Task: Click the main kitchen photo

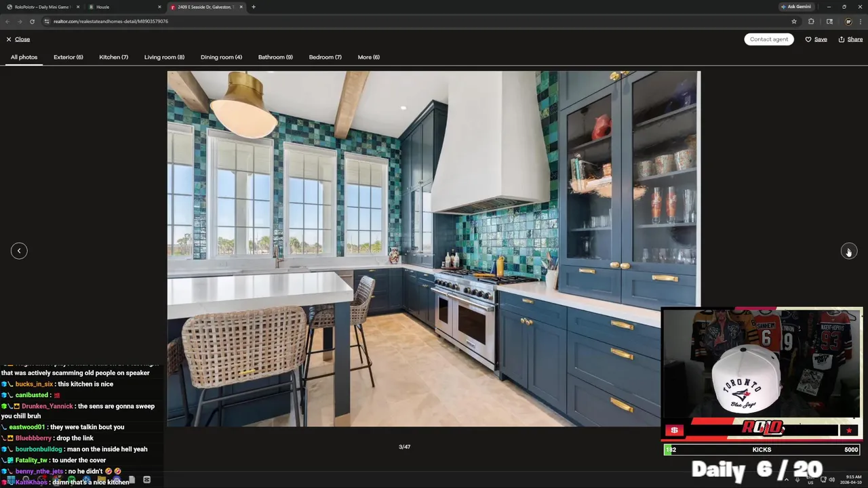Action: (434, 249)
